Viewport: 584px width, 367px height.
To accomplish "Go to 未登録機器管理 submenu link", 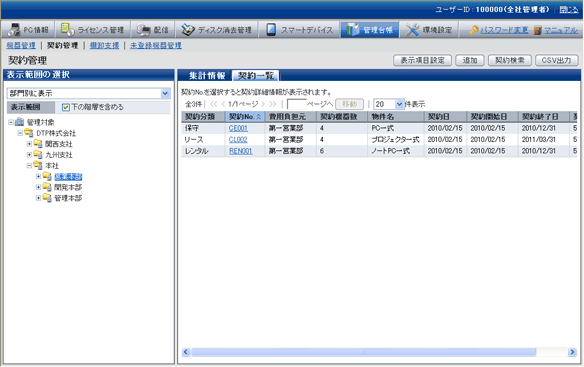I will tap(156, 45).
